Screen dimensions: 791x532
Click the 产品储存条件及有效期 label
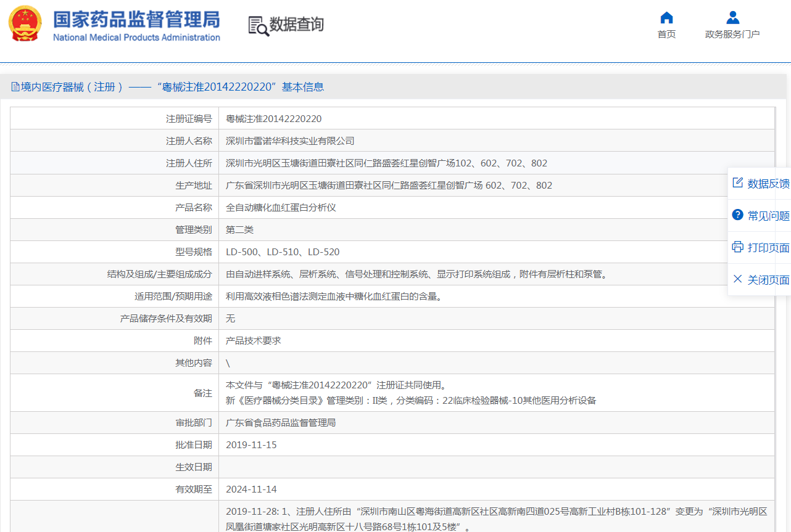pos(166,319)
